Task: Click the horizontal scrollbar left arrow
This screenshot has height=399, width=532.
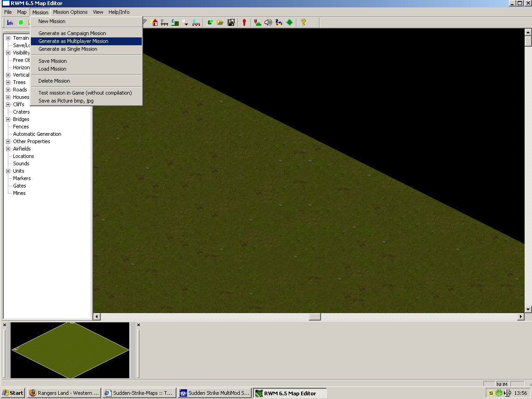Action: pos(97,316)
